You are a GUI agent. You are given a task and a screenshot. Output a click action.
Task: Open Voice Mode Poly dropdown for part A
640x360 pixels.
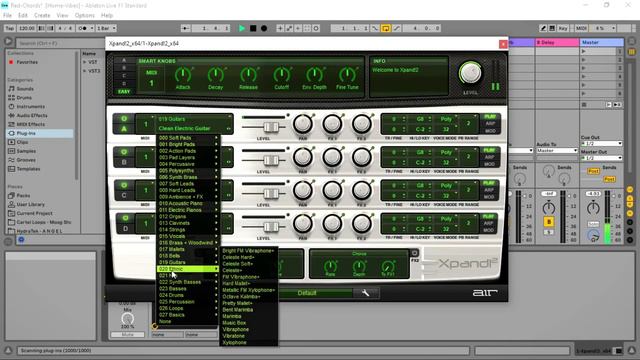point(447,119)
